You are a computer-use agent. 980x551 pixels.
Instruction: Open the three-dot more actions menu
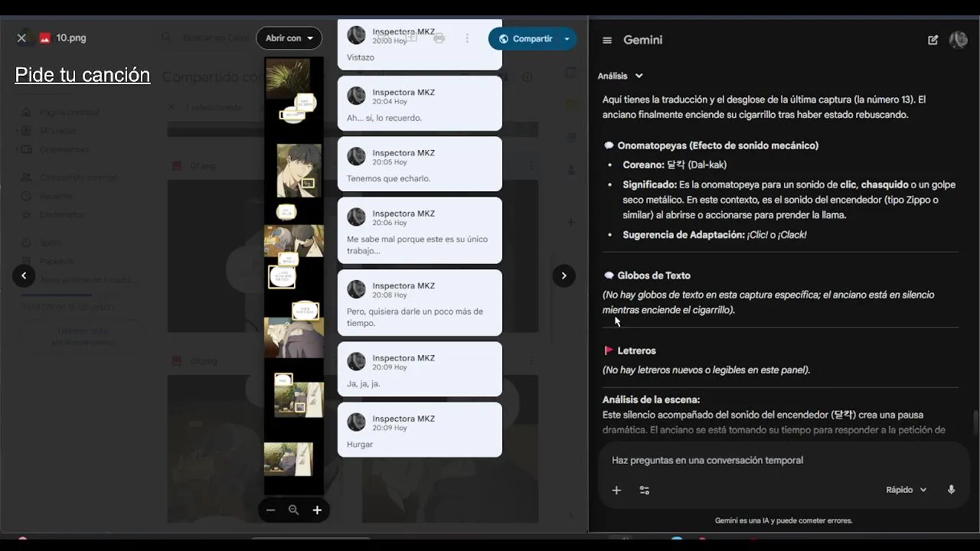pos(467,38)
